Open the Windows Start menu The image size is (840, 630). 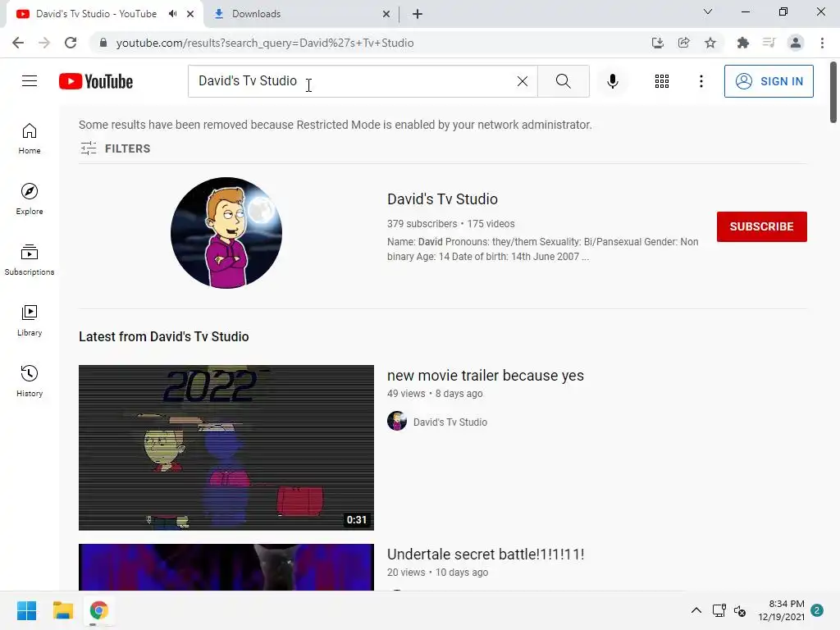coord(27,610)
